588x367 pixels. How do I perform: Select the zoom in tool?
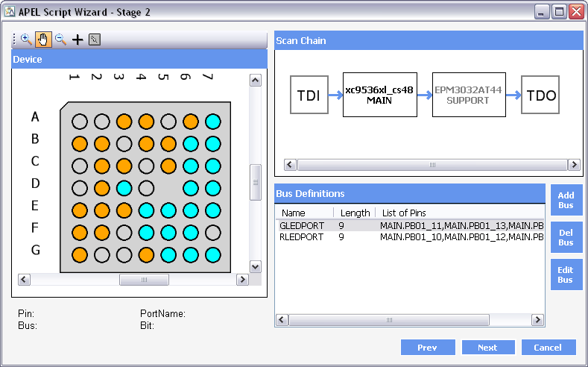[26, 40]
